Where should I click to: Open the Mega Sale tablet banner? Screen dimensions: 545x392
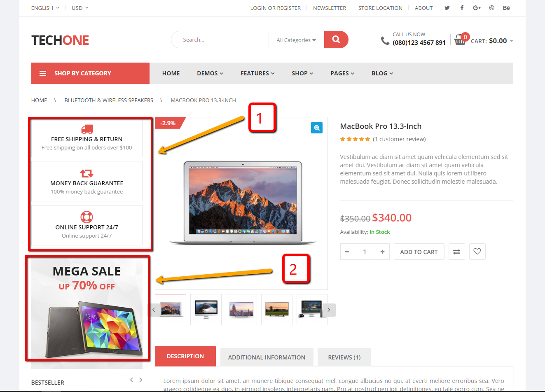[x=87, y=313]
